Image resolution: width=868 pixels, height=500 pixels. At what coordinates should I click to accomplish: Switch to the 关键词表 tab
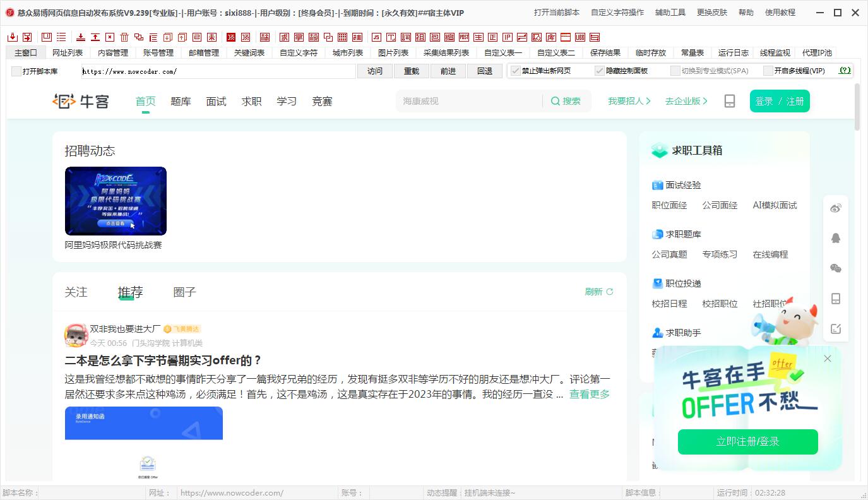249,53
